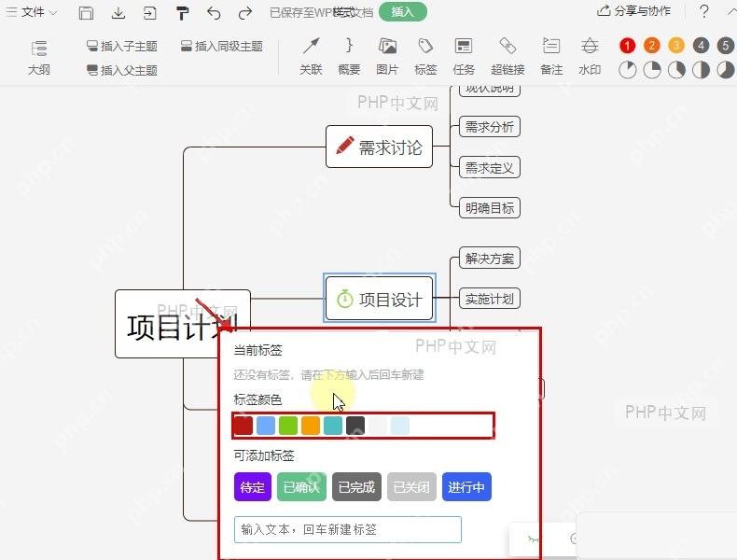Viewport: 737px width, 560px height.
Task: Pick the dark gray tag color
Action: (355, 426)
